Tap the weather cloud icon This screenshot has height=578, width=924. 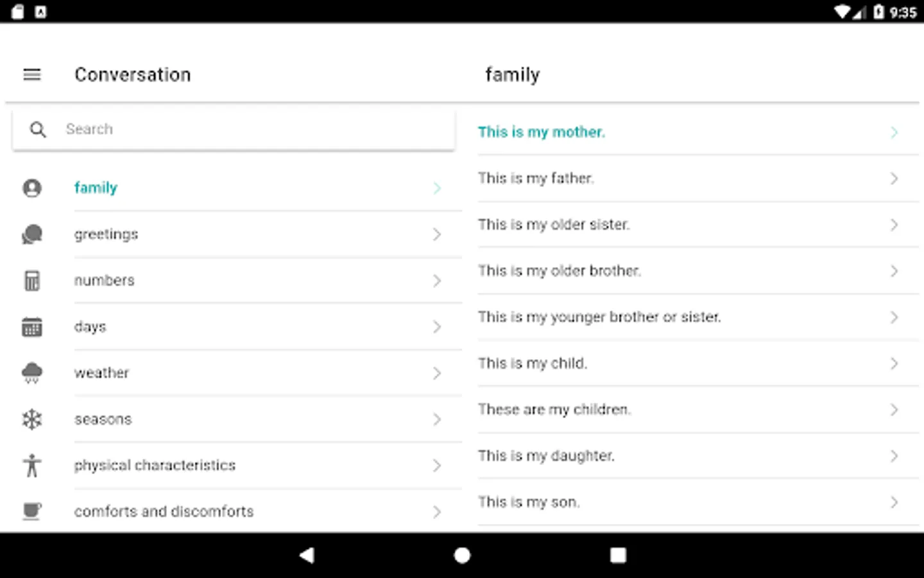(32, 373)
